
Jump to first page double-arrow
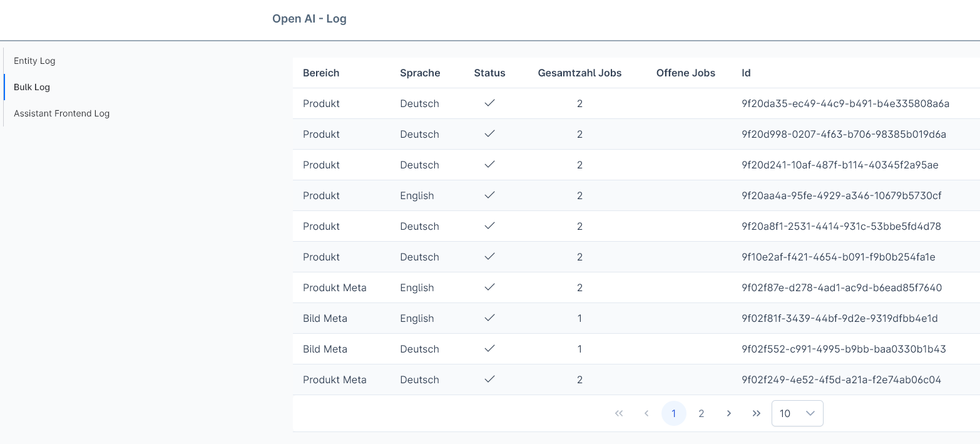619,413
